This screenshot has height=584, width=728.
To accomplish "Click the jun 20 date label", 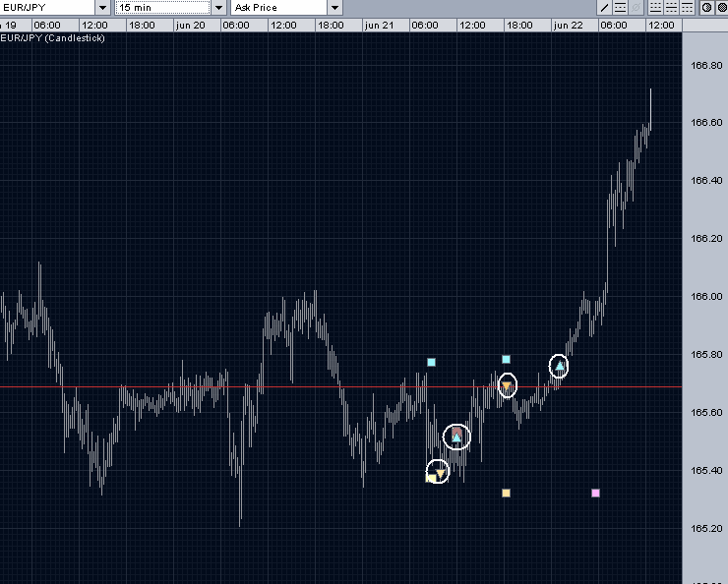I will [190, 25].
